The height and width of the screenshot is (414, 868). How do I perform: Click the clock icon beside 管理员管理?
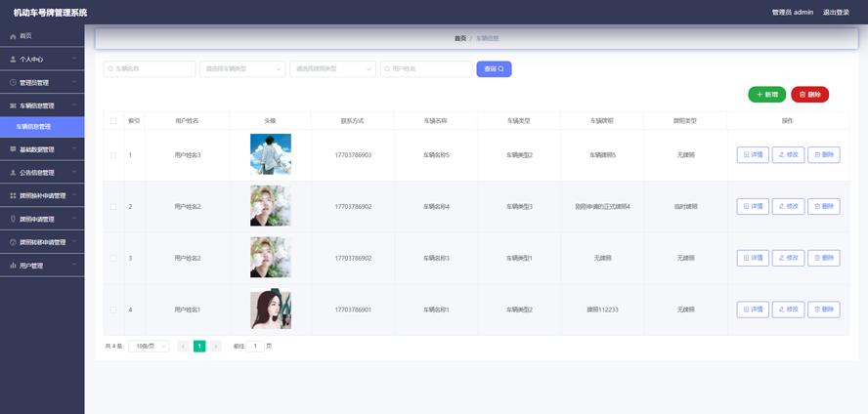tap(13, 83)
